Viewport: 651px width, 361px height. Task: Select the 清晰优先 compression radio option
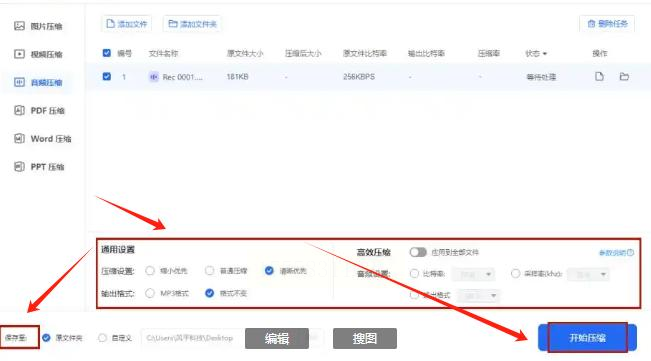tap(269, 271)
